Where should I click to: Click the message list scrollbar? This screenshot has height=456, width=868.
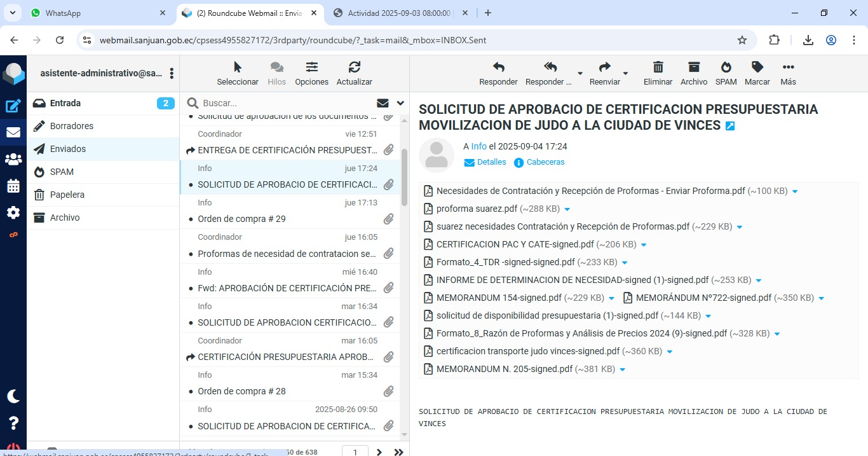(405, 178)
